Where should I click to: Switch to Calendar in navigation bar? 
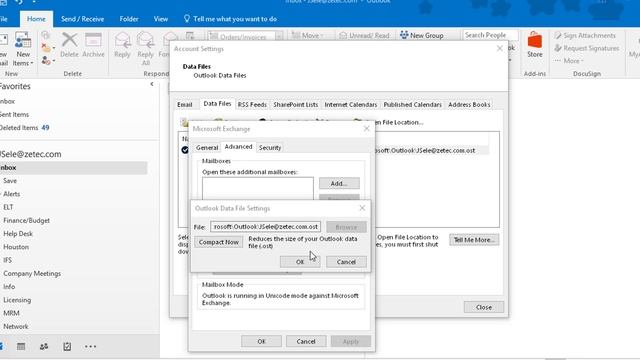coord(21,347)
